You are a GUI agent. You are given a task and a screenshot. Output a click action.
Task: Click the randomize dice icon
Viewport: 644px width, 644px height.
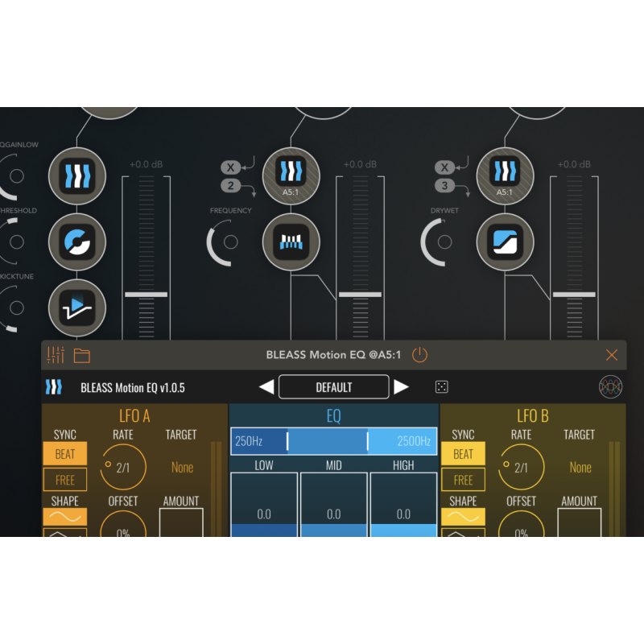click(x=441, y=386)
